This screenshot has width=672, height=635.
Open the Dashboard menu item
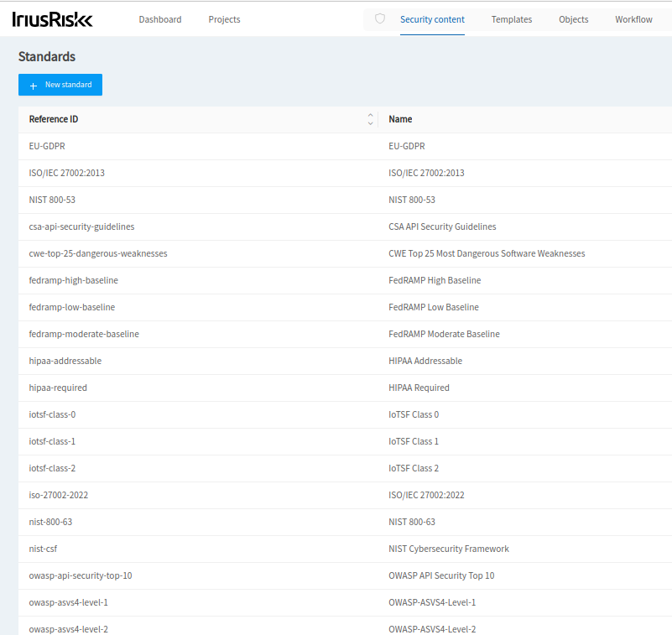pyautogui.click(x=159, y=19)
